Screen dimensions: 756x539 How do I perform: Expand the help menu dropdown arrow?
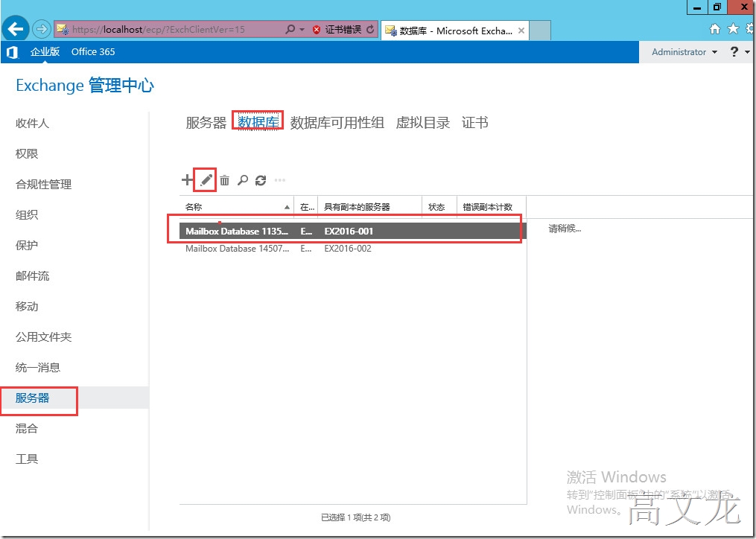tap(747, 52)
